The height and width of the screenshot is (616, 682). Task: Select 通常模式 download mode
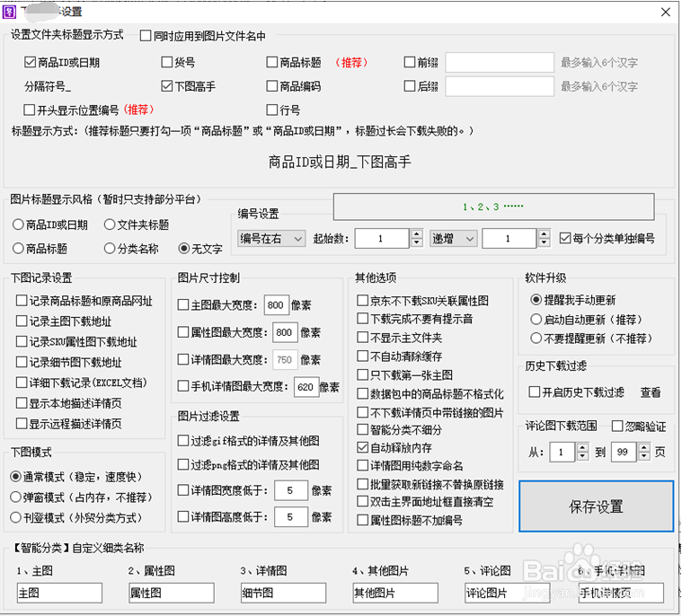coord(15,477)
